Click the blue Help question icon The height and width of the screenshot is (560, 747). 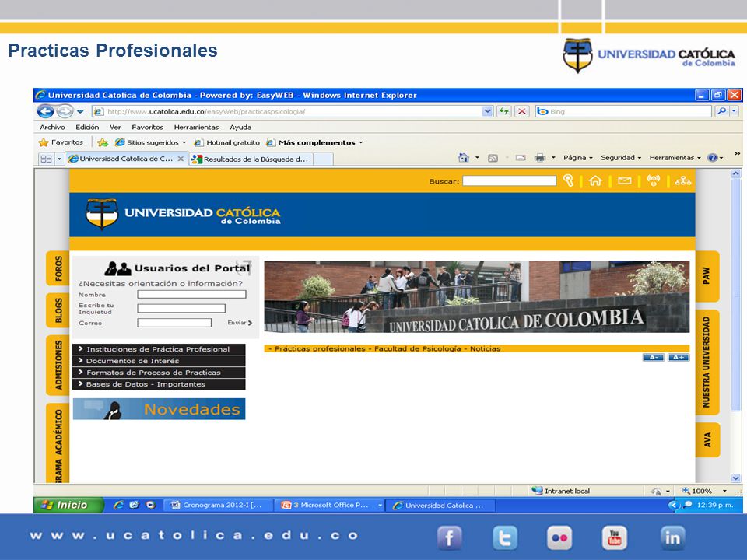click(712, 158)
